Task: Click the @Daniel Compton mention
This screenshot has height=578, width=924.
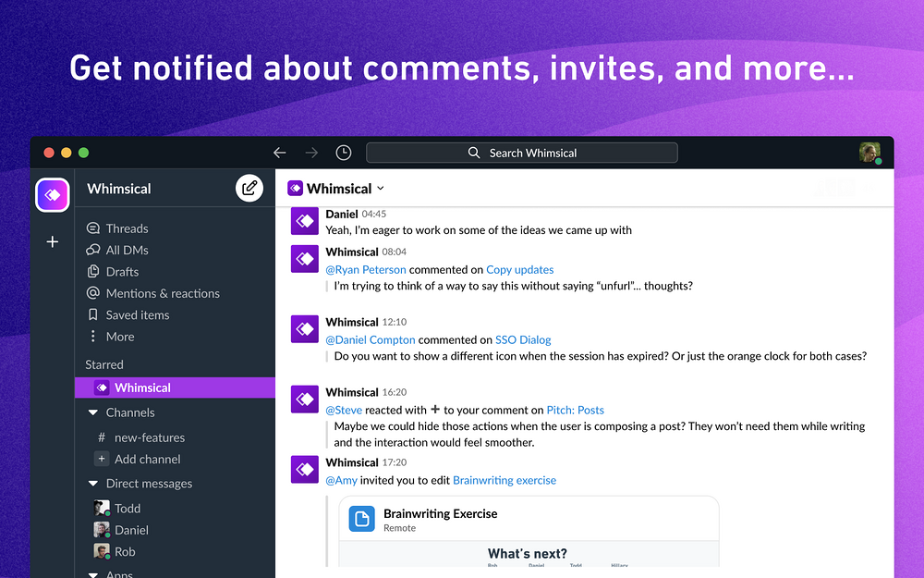Action: [371, 339]
